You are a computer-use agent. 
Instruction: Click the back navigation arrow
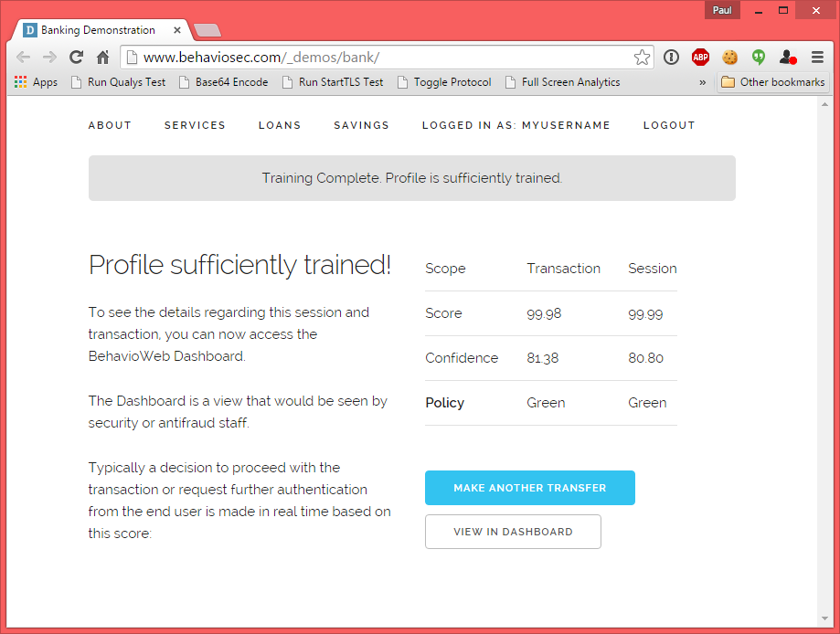click(24, 58)
